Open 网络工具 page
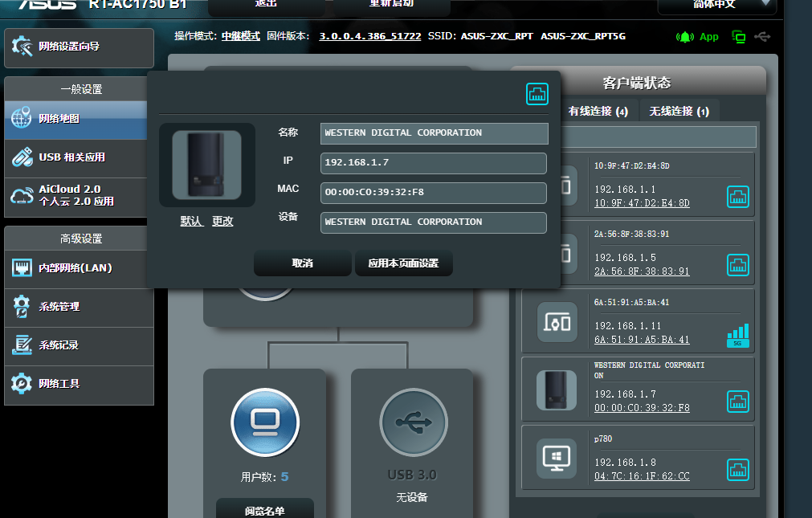Screen dimensions: 812x518 tap(79, 385)
